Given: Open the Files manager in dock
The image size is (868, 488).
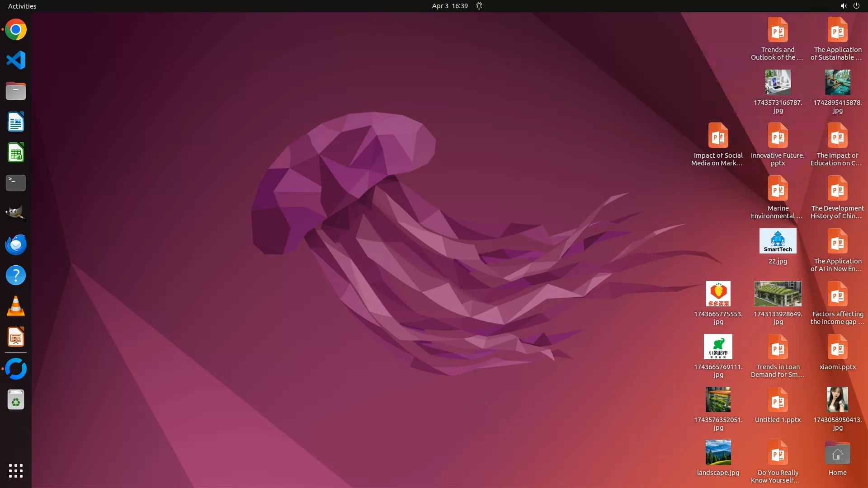Looking at the screenshot, I should click(16, 91).
